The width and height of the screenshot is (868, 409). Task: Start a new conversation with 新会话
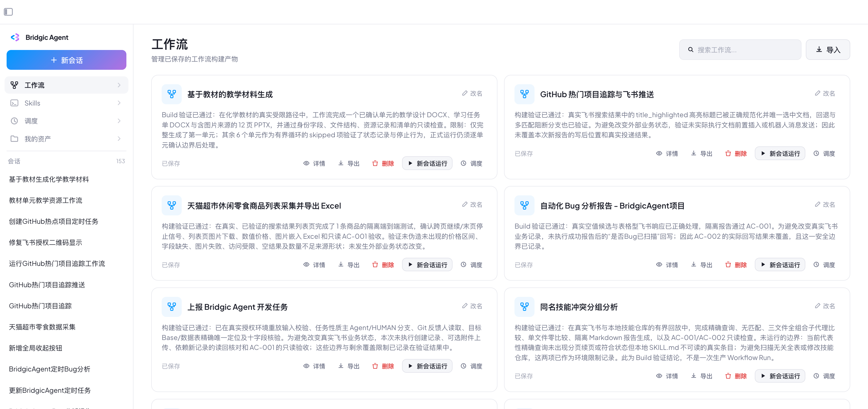[x=66, y=60]
